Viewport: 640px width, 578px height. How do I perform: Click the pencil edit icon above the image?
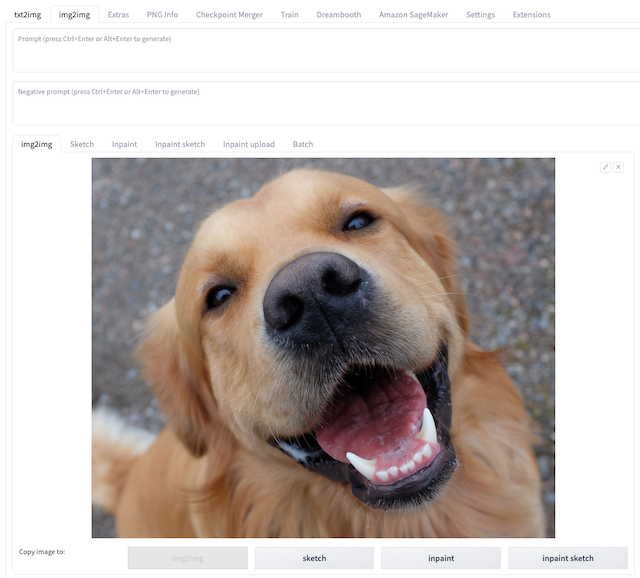(605, 167)
